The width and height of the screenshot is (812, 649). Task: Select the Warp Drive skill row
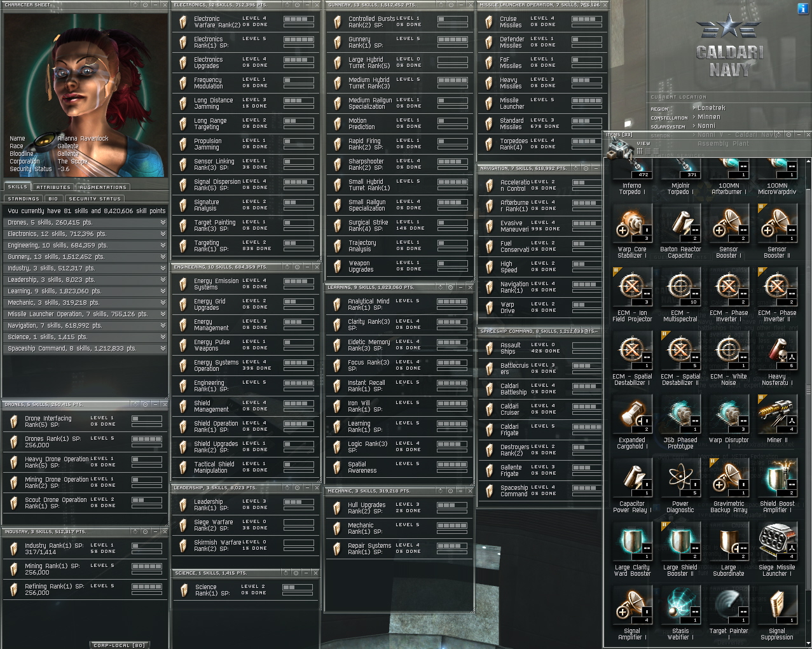[540, 307]
